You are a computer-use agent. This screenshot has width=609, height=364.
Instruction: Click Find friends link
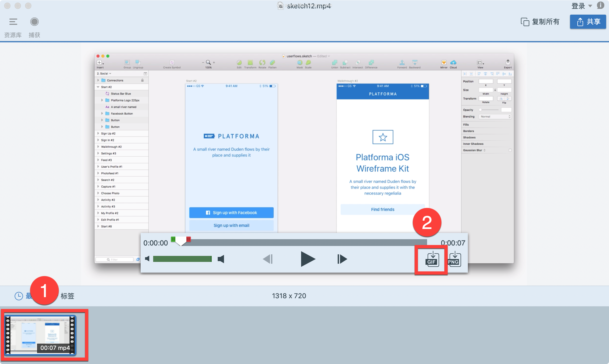382,209
